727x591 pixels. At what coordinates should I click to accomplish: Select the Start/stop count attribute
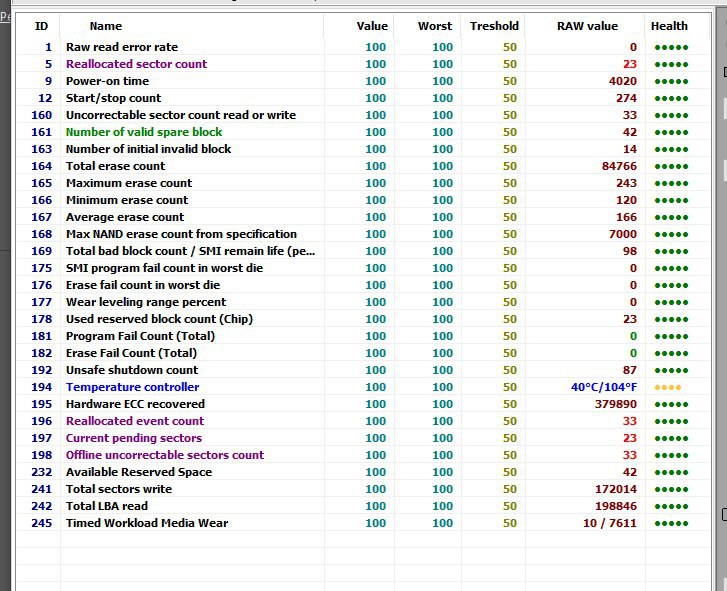363,98
